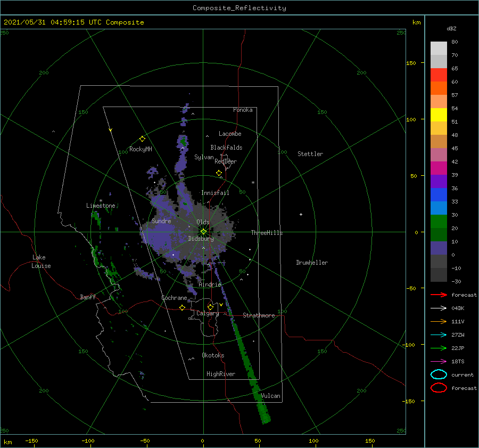Click the red forecast ellipse icon
Screen dimensions: 479x448
pyautogui.click(x=439, y=388)
